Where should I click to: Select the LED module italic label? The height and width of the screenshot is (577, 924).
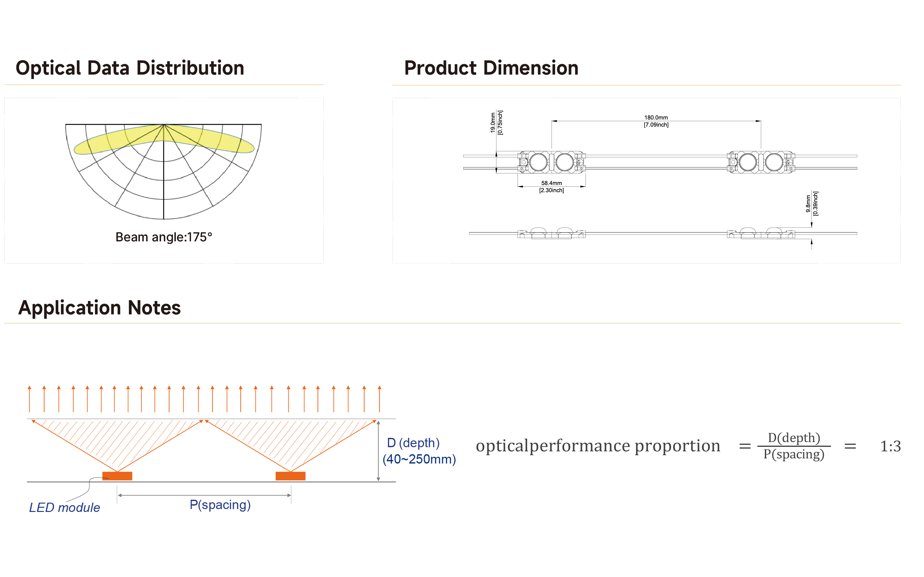coord(64,507)
